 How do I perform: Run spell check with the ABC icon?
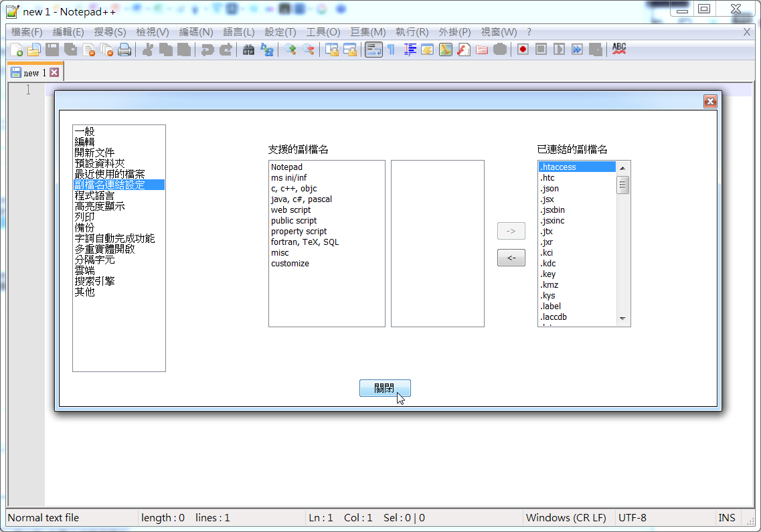coord(619,48)
